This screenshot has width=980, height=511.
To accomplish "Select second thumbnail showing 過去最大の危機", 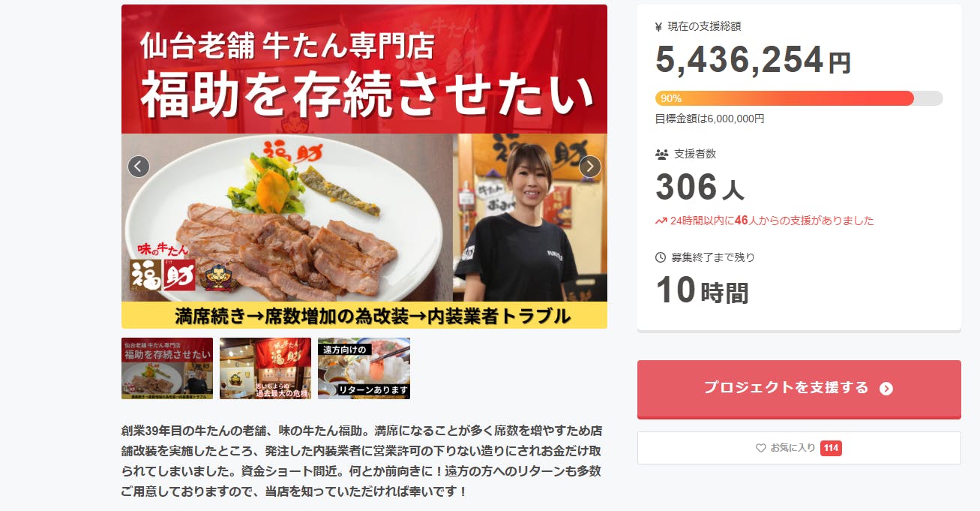I will click(265, 368).
